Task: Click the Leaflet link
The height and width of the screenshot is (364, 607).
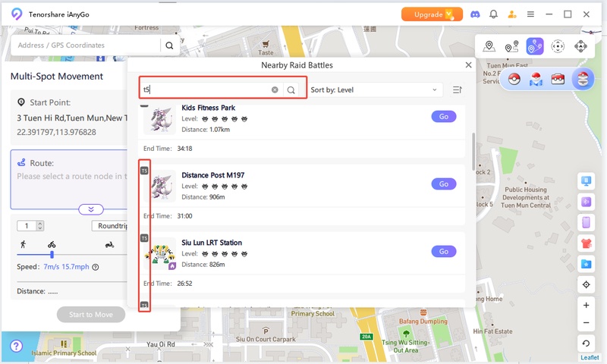Action: click(x=590, y=357)
